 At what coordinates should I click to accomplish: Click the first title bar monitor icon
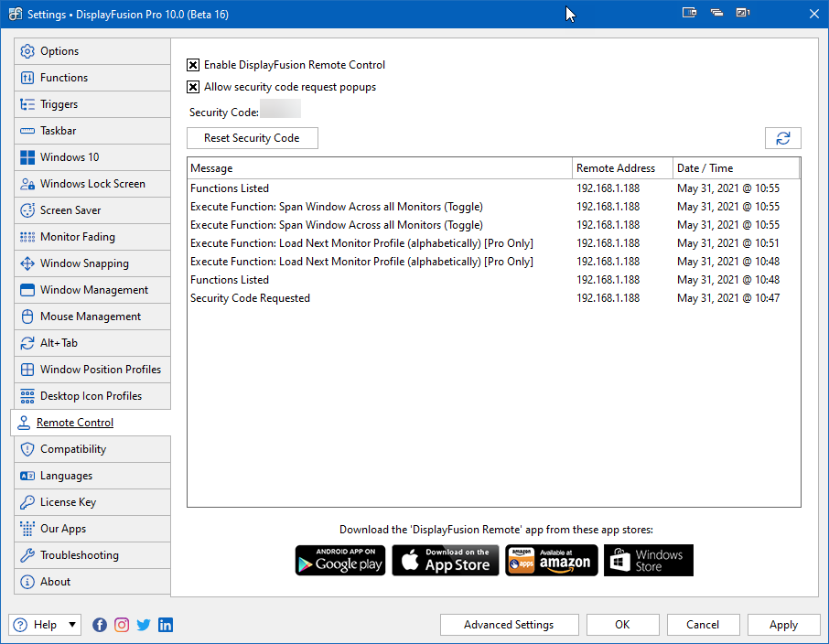[689, 13]
